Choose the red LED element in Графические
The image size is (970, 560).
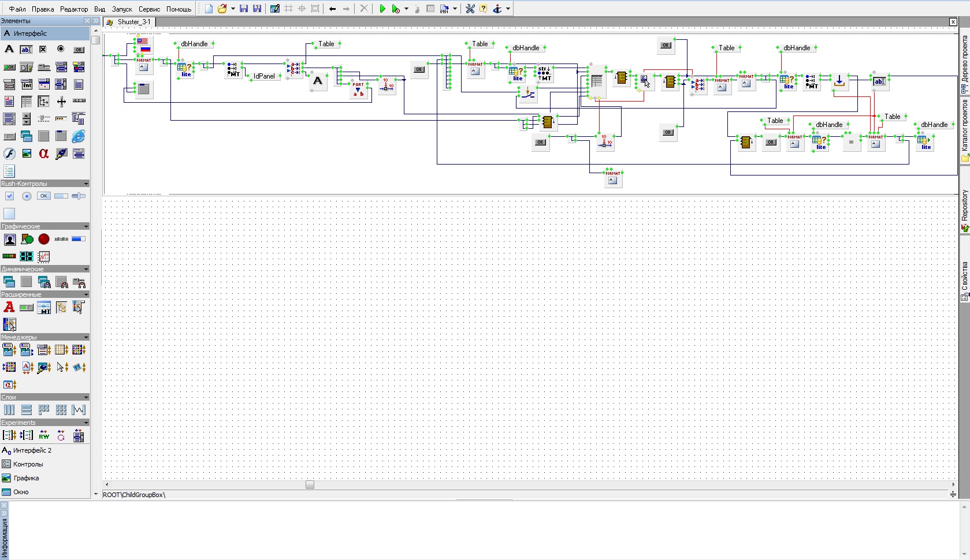click(x=44, y=239)
